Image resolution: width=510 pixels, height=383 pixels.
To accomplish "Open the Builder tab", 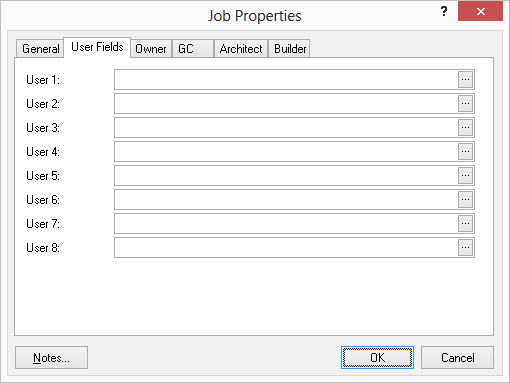I will point(289,49).
